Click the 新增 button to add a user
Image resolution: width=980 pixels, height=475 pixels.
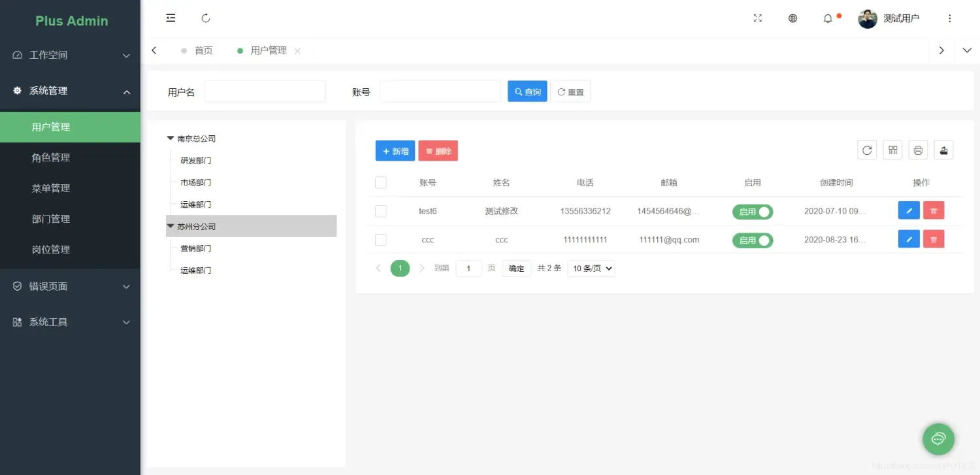tap(395, 150)
